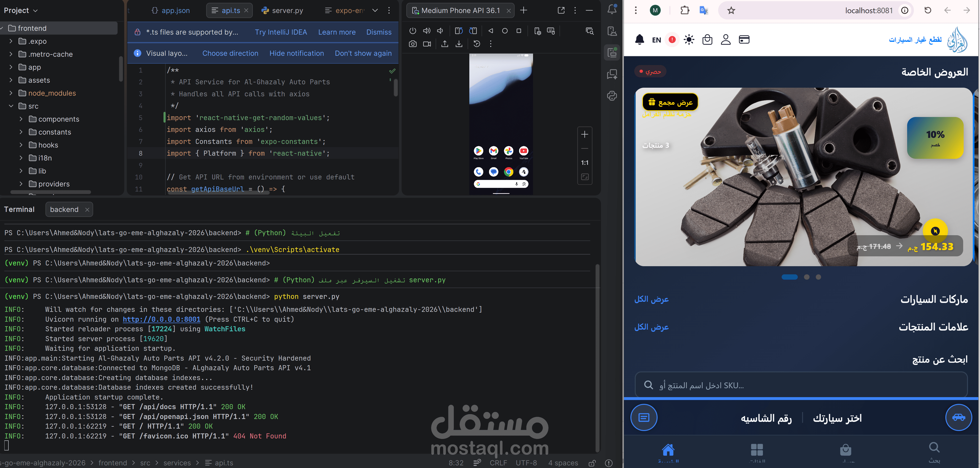The height and width of the screenshot is (468, 980).
Task: Click the notification bell in web app header
Action: 640,40
